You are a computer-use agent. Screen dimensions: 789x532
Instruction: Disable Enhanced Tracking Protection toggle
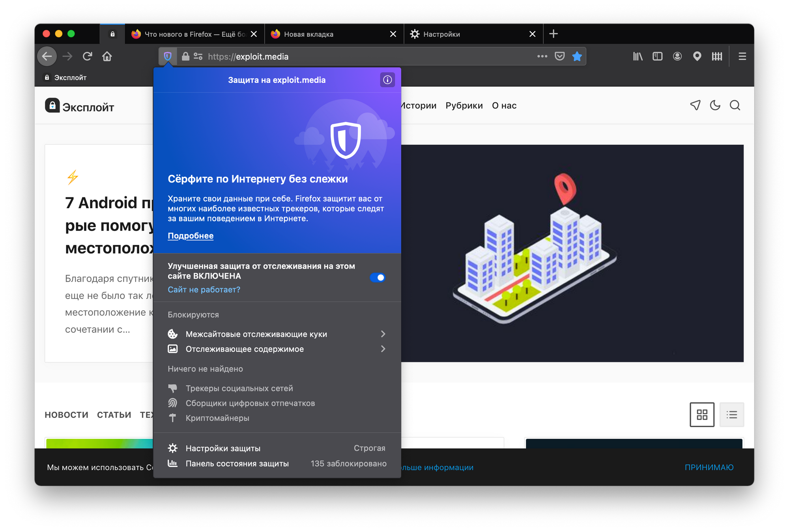click(x=378, y=278)
